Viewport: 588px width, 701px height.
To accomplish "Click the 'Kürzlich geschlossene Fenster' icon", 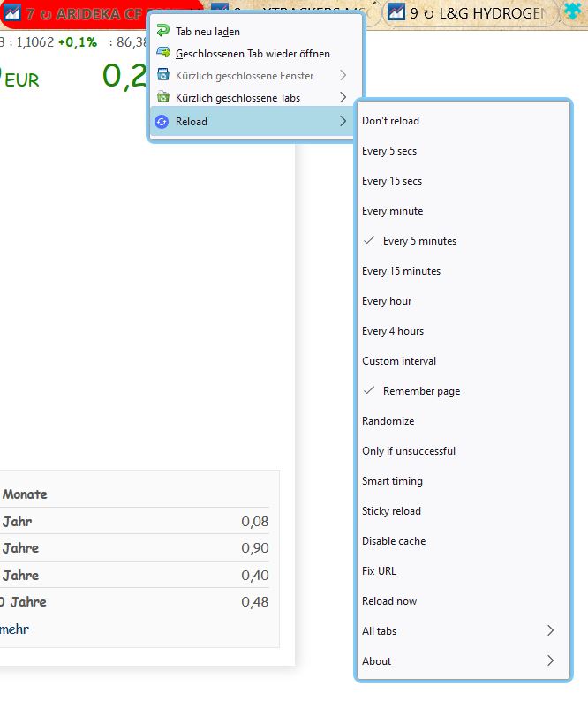I will tap(162, 76).
